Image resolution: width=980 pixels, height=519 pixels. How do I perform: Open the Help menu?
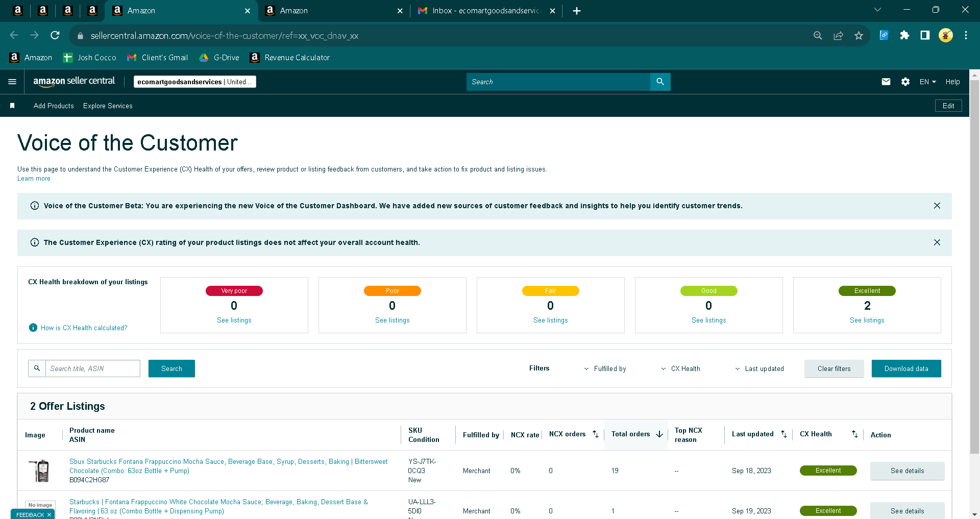pos(952,82)
